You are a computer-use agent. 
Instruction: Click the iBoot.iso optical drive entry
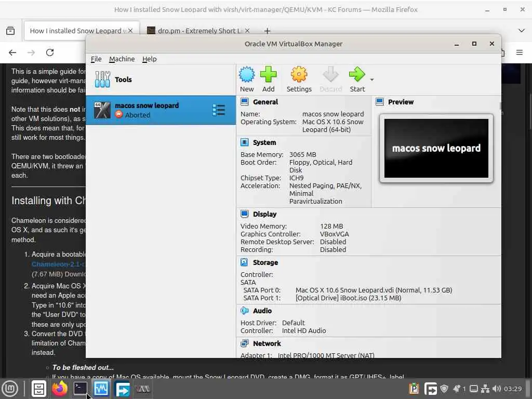(x=348, y=298)
